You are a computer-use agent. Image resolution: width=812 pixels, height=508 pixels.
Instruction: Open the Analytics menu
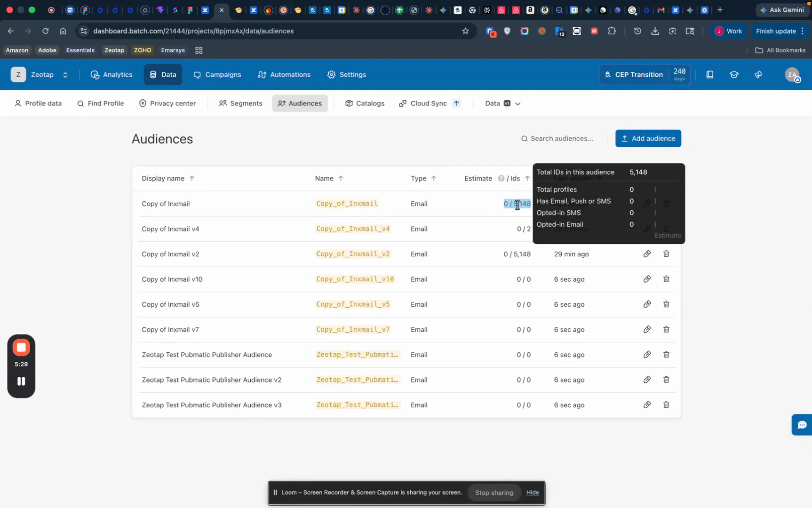[111, 74]
